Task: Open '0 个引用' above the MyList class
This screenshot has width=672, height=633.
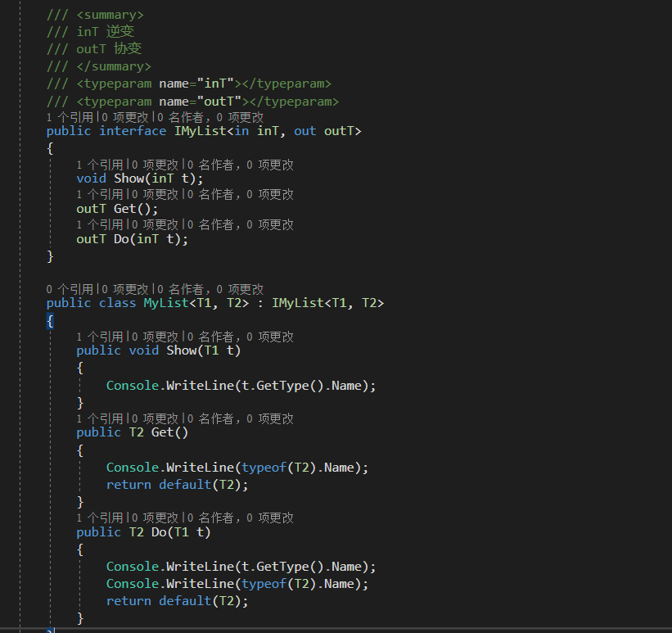Action: pos(70,289)
